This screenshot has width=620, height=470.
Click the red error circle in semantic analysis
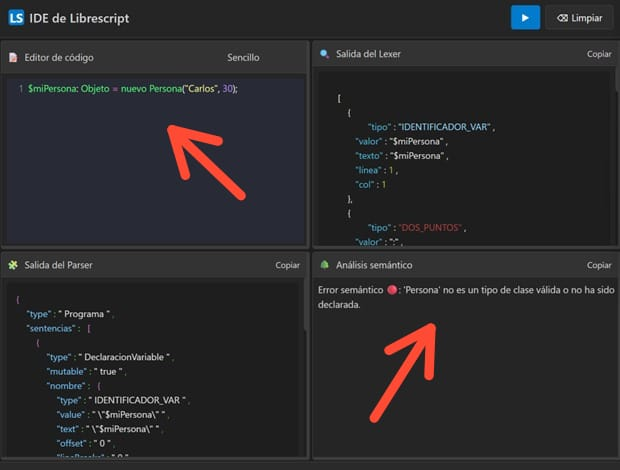click(392, 290)
